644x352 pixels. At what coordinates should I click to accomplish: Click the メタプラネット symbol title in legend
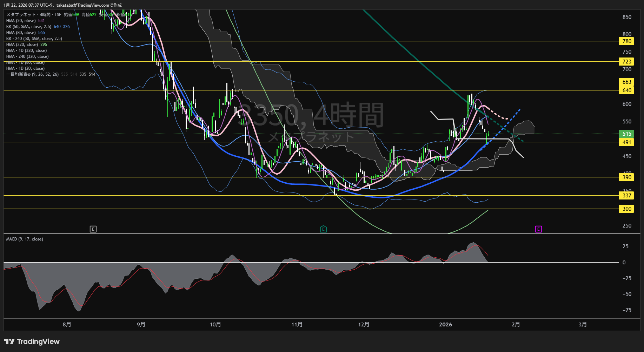[x=21, y=15]
